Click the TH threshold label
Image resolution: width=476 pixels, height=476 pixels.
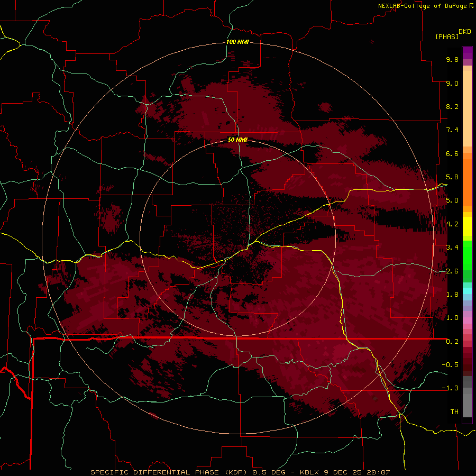click(x=454, y=412)
